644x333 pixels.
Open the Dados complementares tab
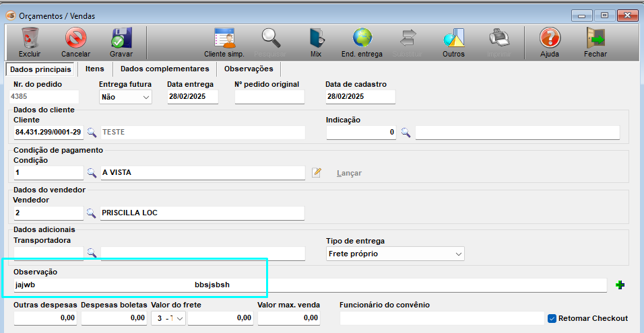click(x=165, y=69)
